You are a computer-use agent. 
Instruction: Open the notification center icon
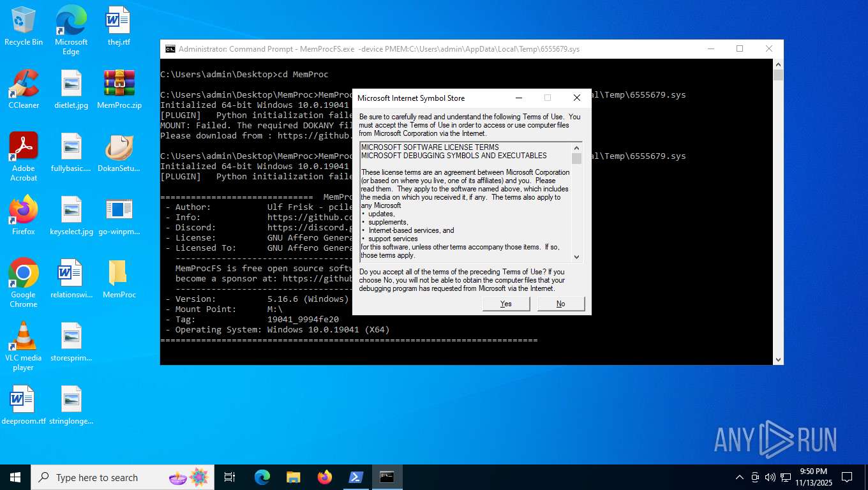(x=847, y=477)
